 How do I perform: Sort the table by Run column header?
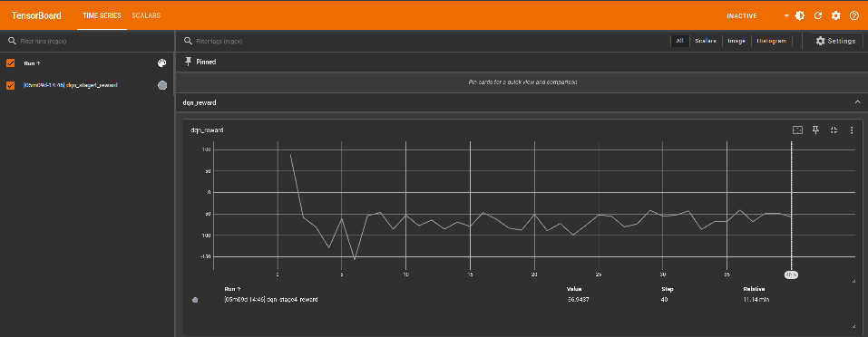[232, 289]
